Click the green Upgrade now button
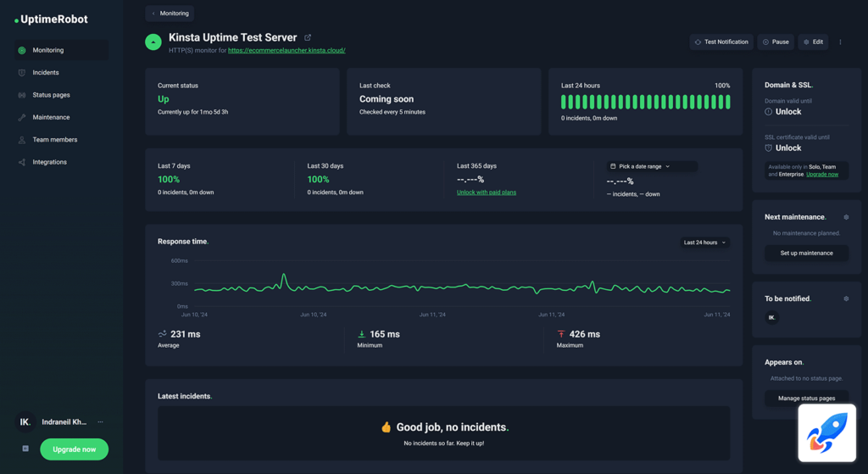This screenshot has width=868, height=474. coord(75,449)
